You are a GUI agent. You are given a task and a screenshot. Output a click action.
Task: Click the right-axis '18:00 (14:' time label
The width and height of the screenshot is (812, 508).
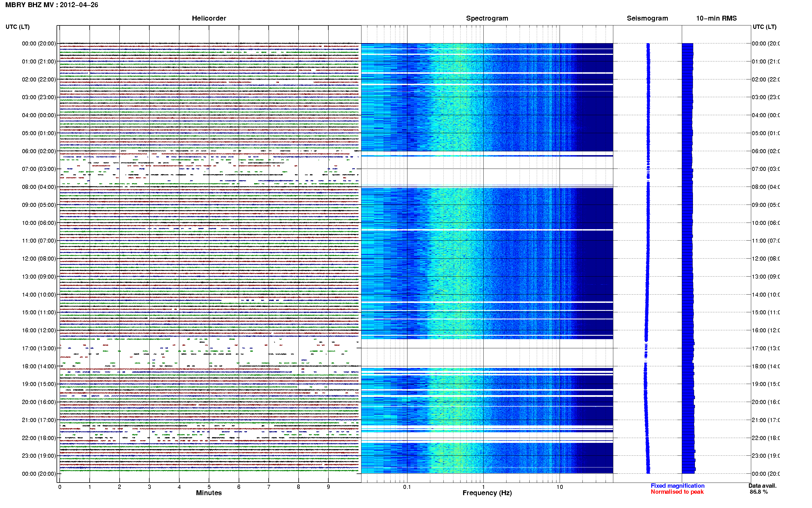tap(766, 366)
